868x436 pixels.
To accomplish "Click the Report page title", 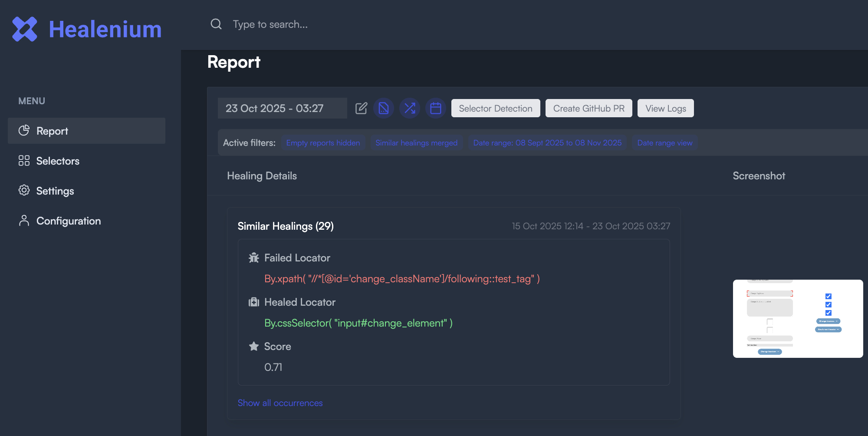I will click(234, 62).
